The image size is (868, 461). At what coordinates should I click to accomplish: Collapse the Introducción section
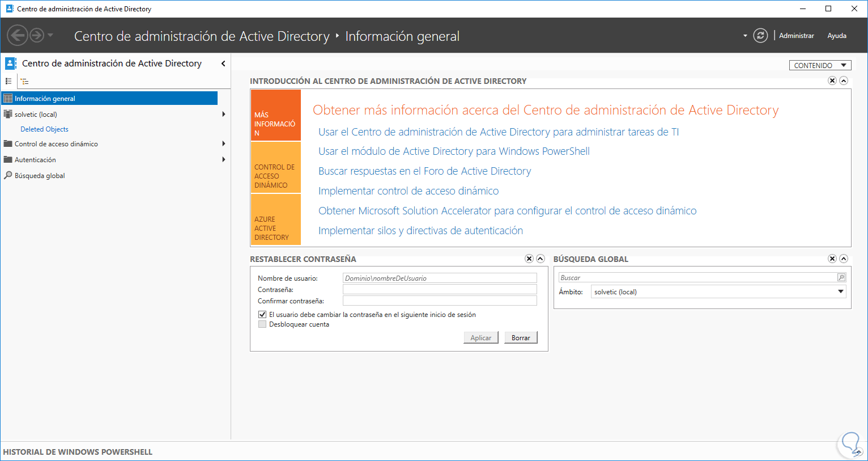pyautogui.click(x=844, y=81)
